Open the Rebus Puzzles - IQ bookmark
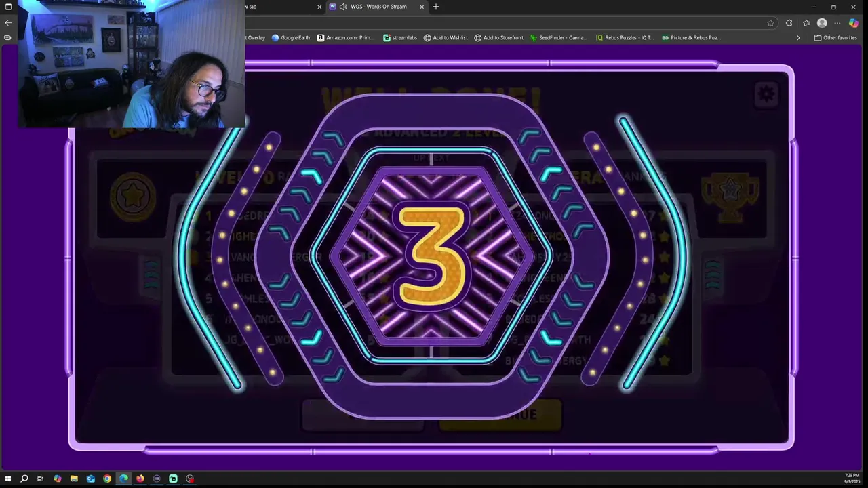 [625, 38]
